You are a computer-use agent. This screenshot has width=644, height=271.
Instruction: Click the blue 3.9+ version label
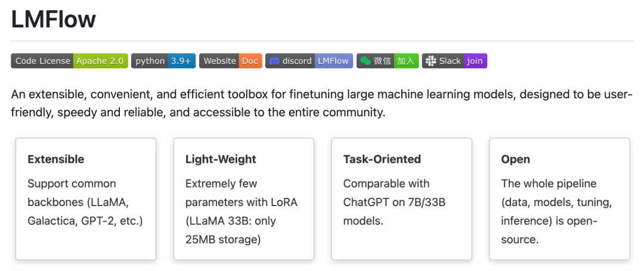point(181,61)
